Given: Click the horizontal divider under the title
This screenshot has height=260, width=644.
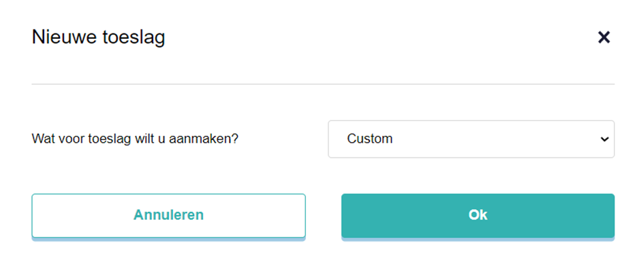Looking at the screenshot, I should (323, 84).
